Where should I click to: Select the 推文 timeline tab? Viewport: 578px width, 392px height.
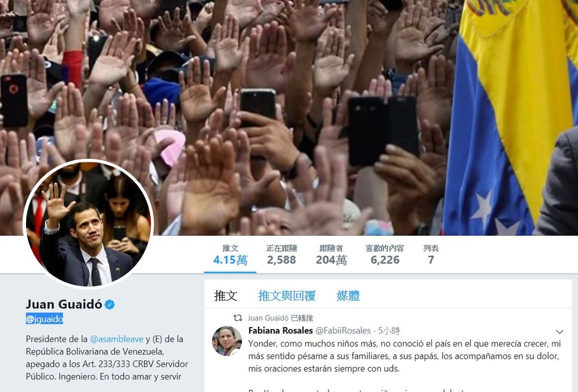[x=226, y=296]
